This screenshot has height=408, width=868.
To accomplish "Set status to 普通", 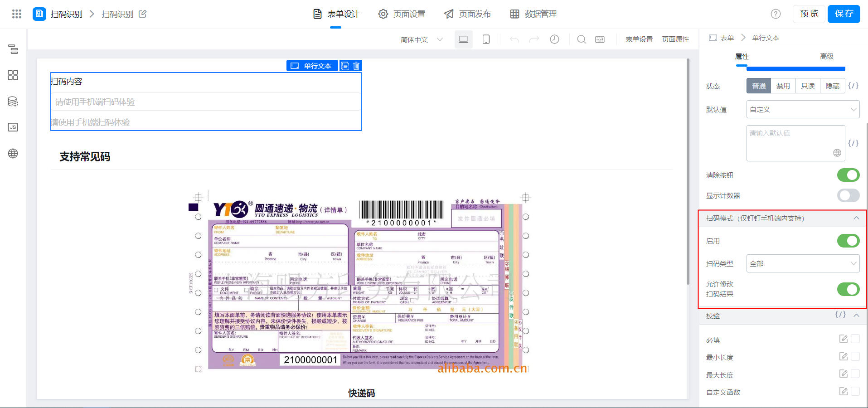I will [759, 86].
